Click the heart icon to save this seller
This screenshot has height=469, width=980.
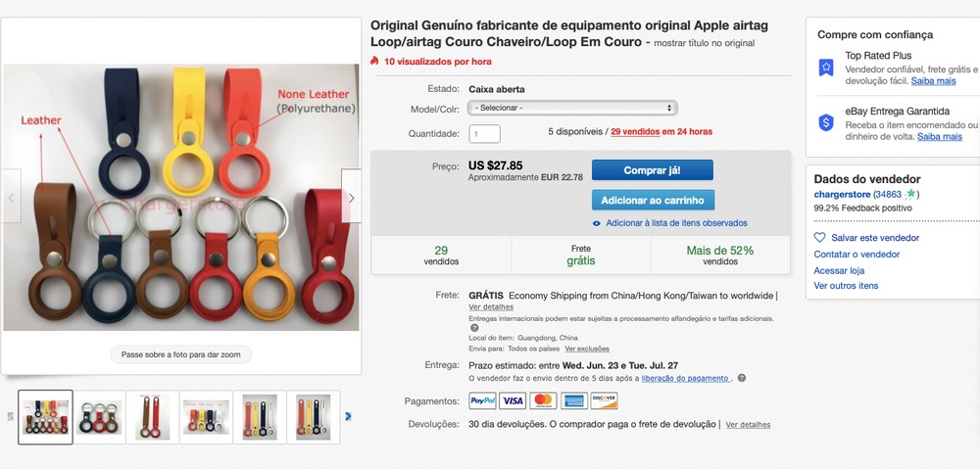coord(820,238)
